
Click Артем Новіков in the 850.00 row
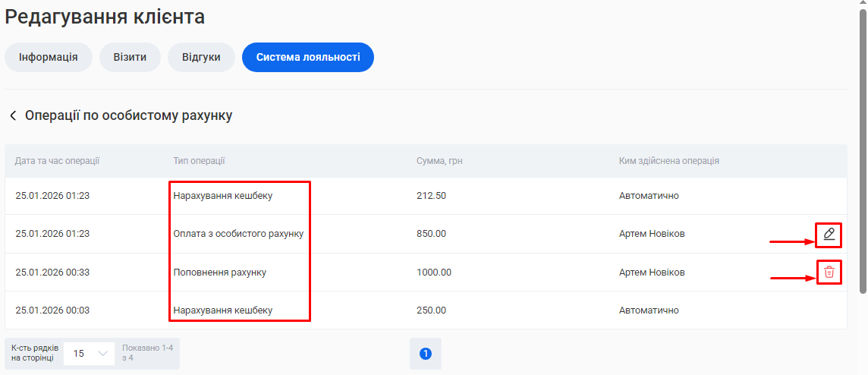tap(651, 234)
